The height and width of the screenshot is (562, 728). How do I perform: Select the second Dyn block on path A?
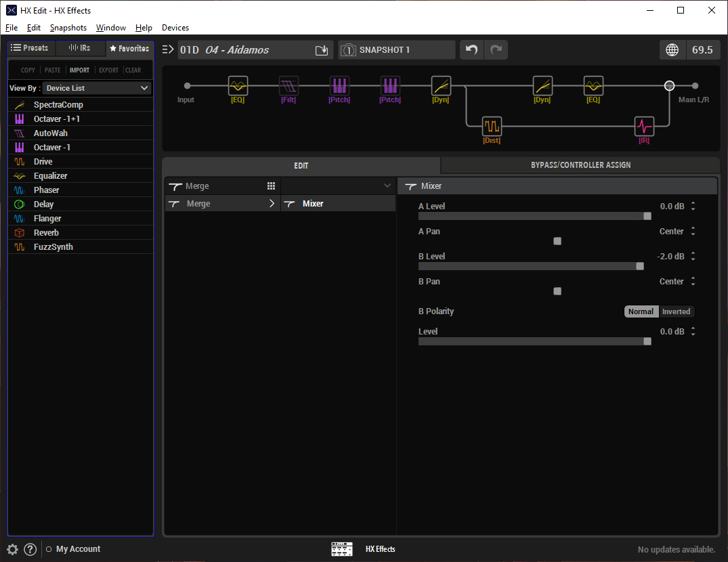pyautogui.click(x=542, y=86)
